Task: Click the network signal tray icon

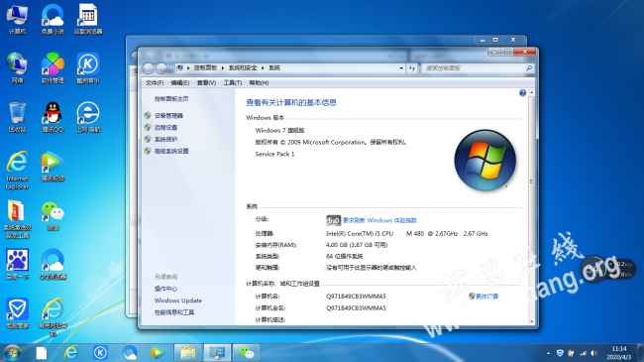Action: (x=583, y=353)
